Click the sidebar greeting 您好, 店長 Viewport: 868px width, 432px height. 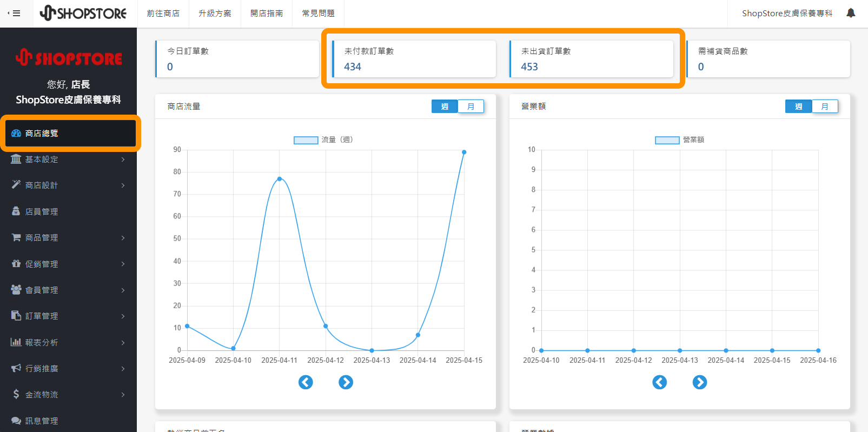click(x=69, y=84)
